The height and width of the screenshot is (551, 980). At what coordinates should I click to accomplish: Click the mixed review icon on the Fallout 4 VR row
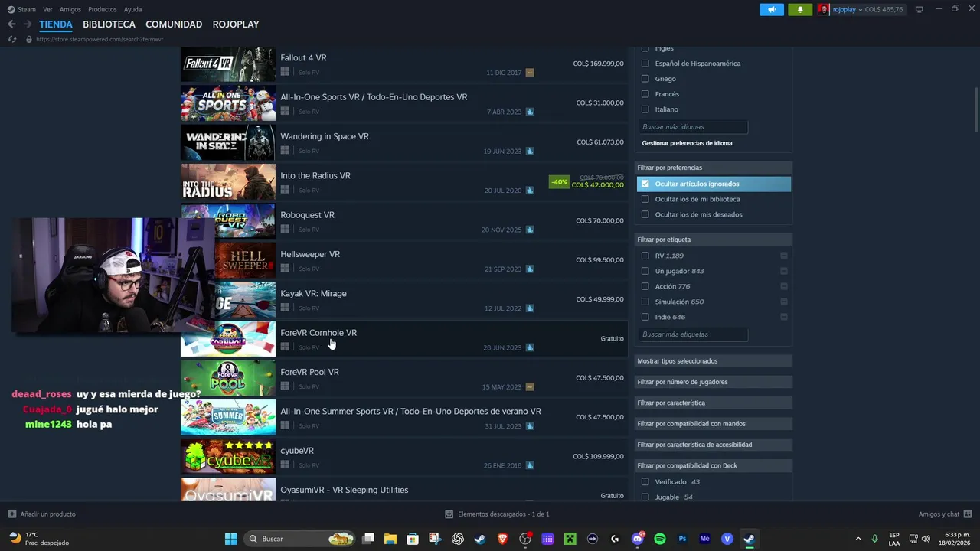(x=530, y=73)
